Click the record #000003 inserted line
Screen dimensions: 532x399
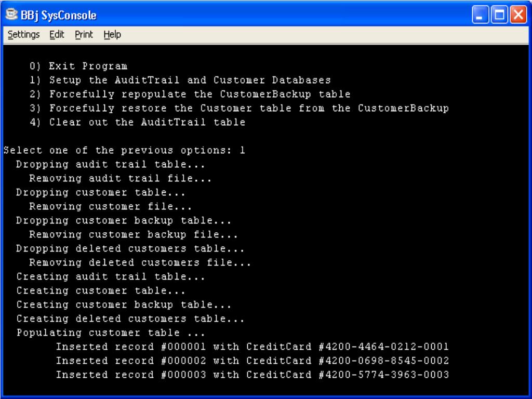pyautogui.click(x=252, y=375)
